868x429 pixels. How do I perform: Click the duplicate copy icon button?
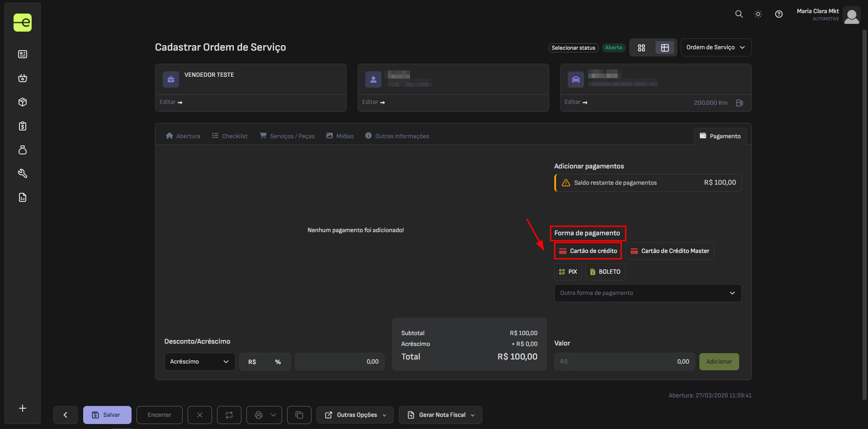click(299, 415)
